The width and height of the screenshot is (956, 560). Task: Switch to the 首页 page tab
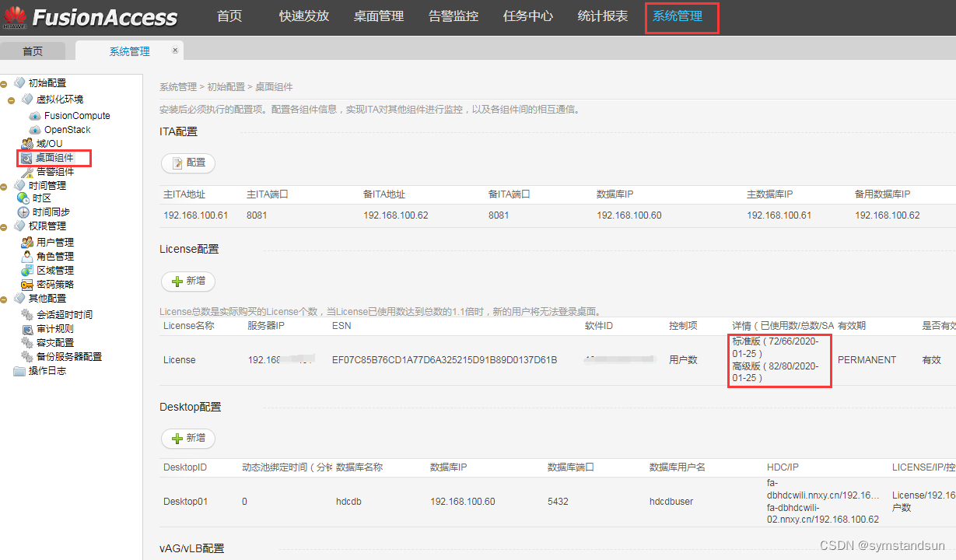click(x=33, y=51)
